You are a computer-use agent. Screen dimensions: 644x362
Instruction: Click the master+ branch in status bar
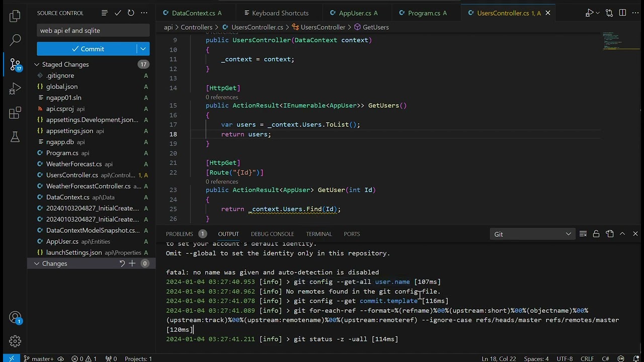coord(38,358)
